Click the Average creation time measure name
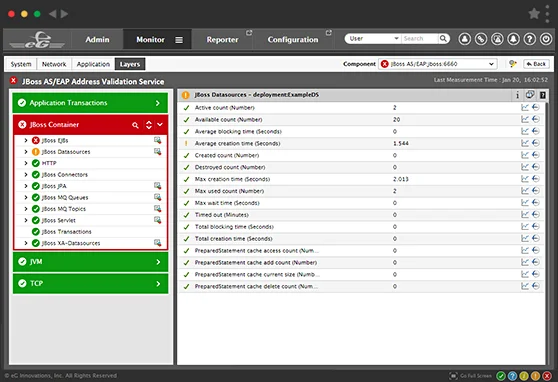Screen dimensions: 558x382 coord(237,143)
